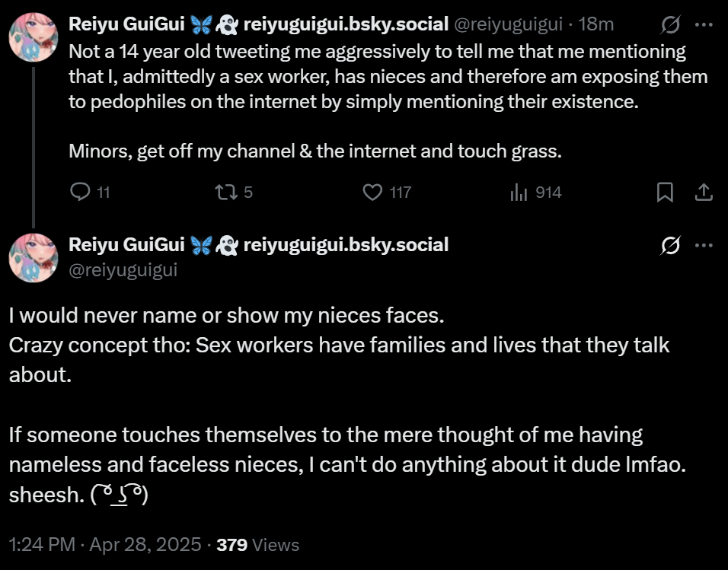This screenshot has height=570, width=728.
Task: Click the share icon on the top post
Action: pyautogui.click(x=704, y=193)
